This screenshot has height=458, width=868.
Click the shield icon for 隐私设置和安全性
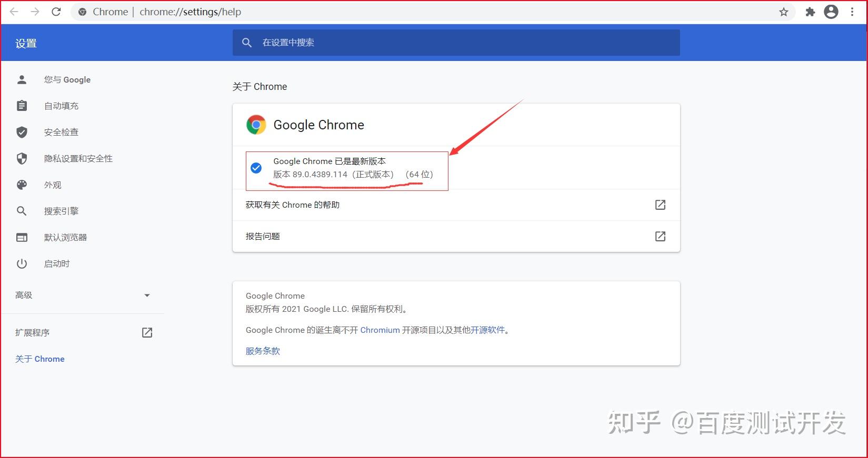(x=22, y=158)
